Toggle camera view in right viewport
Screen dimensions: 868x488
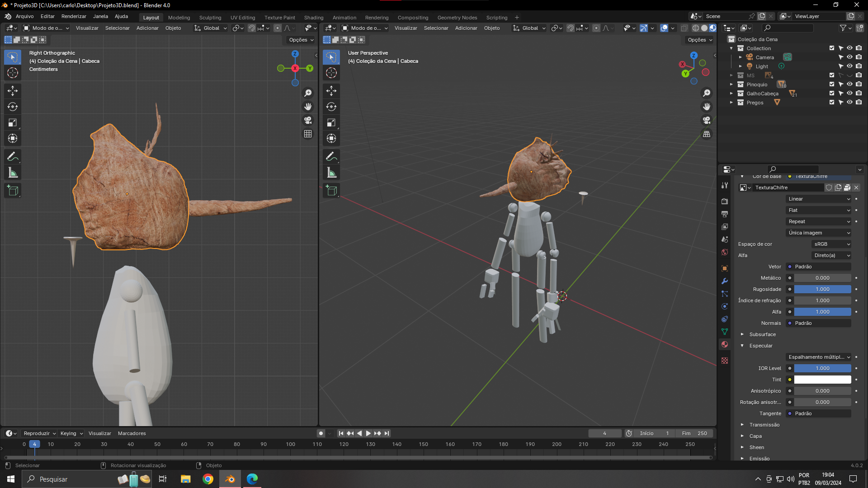point(707,120)
